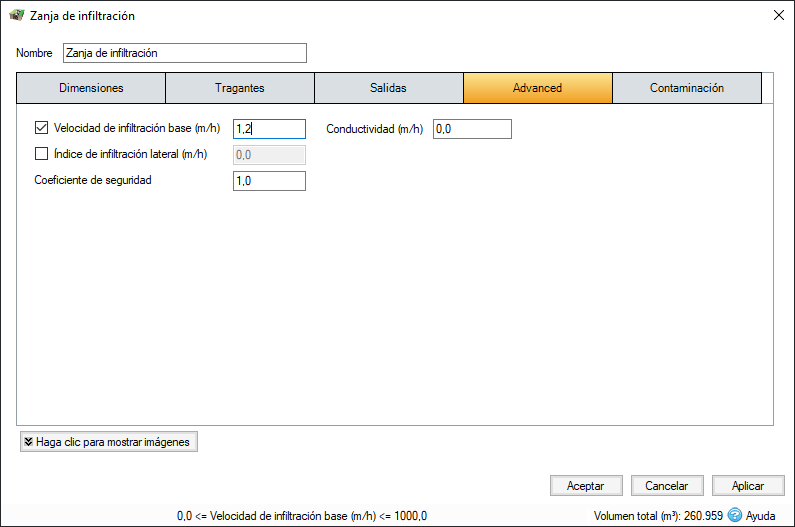Focus the Nombre text field
Viewport: 795px width, 527px height.
coord(185,53)
